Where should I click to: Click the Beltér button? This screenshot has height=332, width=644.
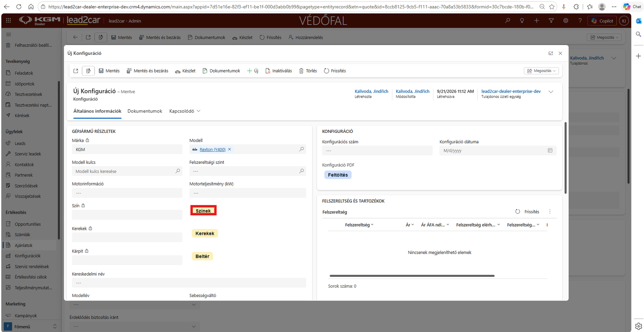click(x=202, y=256)
